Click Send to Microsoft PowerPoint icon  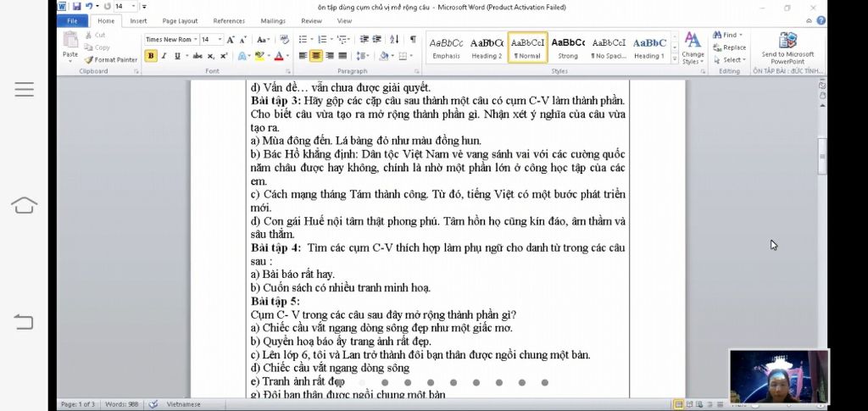tap(787, 47)
